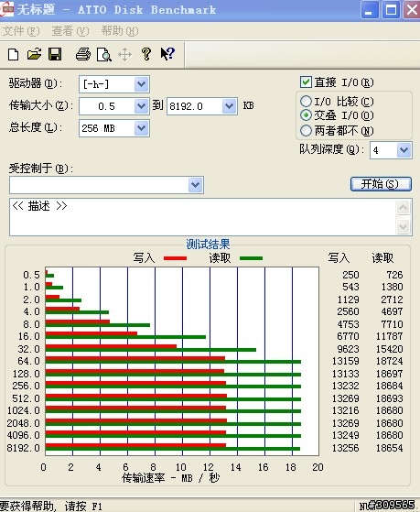Click the 512.0 row label in chart

[x=27, y=398]
